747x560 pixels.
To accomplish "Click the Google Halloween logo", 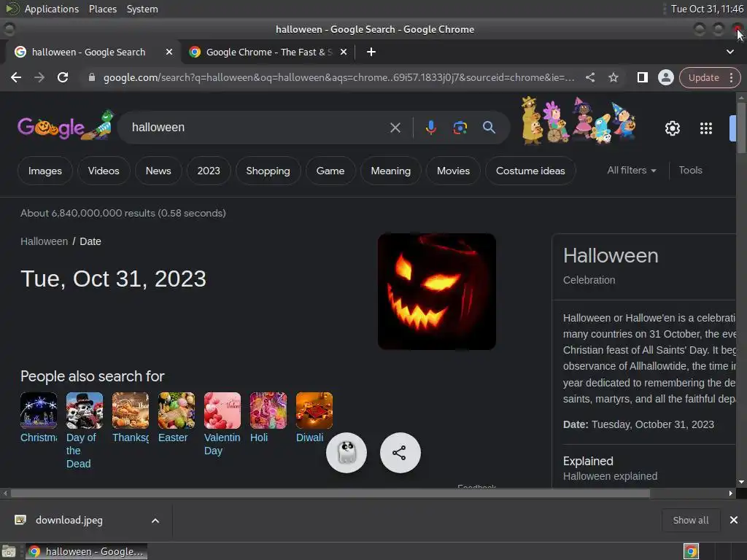I will point(65,125).
